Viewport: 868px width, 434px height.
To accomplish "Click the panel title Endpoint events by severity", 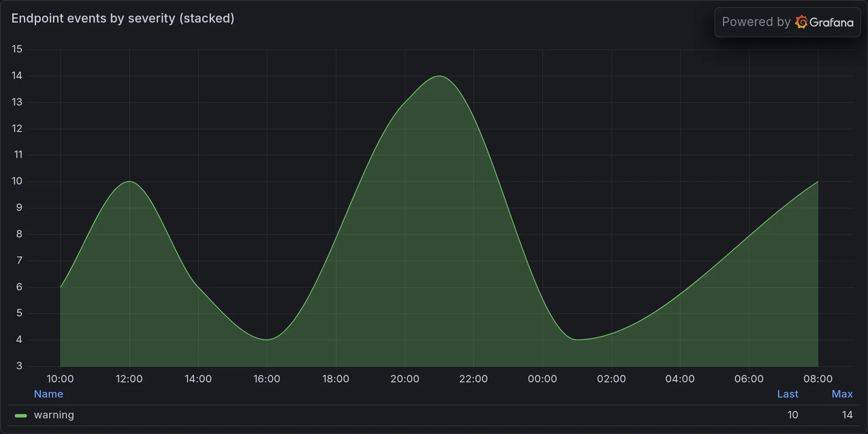I will click(x=123, y=18).
